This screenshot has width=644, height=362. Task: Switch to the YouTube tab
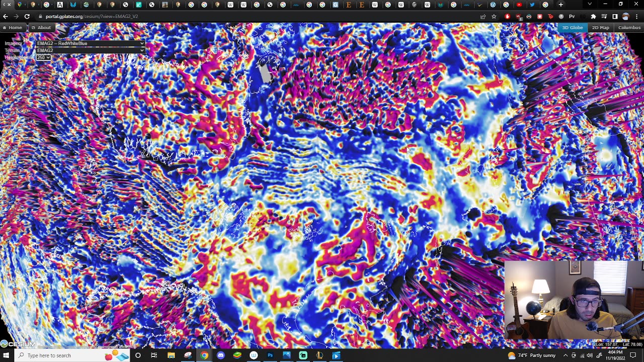[x=519, y=5]
